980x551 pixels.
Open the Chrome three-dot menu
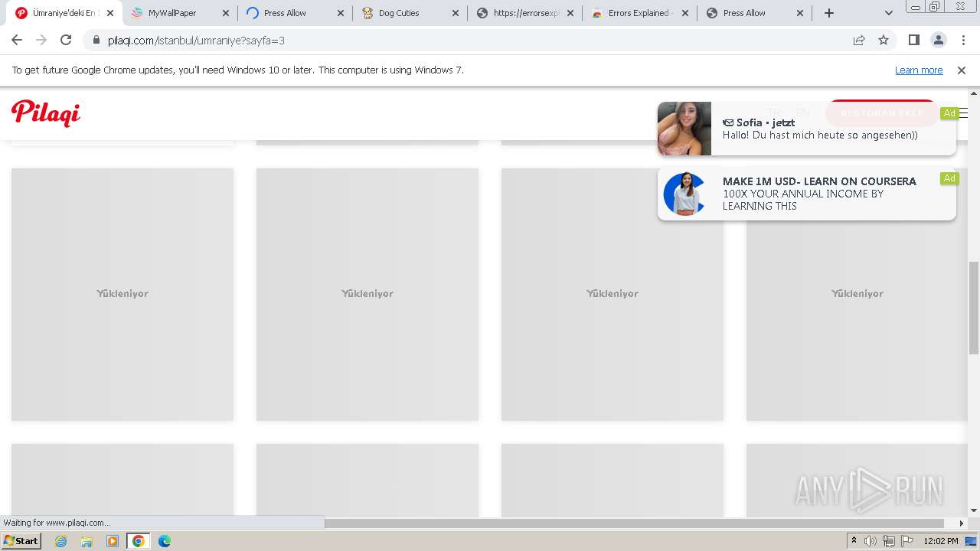point(963,40)
